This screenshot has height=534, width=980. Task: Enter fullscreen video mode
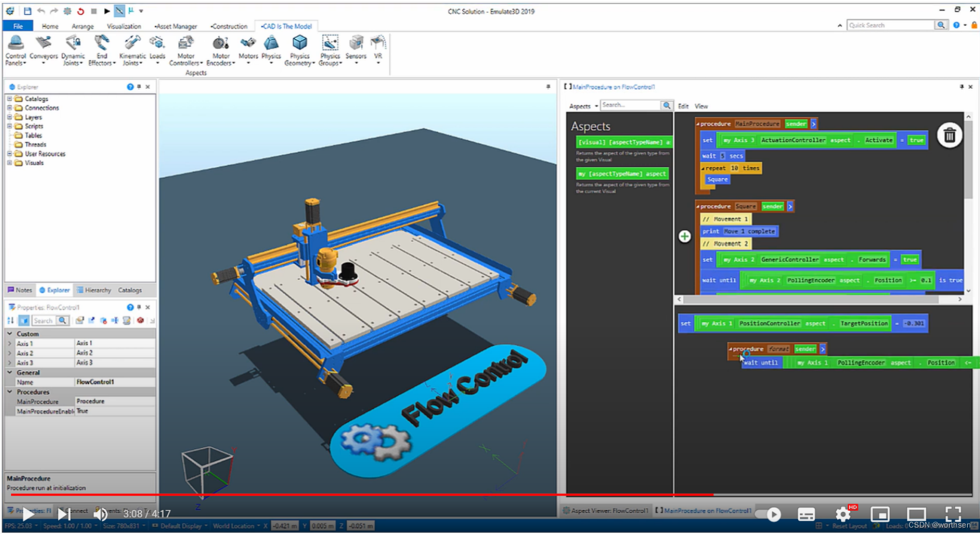click(x=953, y=514)
